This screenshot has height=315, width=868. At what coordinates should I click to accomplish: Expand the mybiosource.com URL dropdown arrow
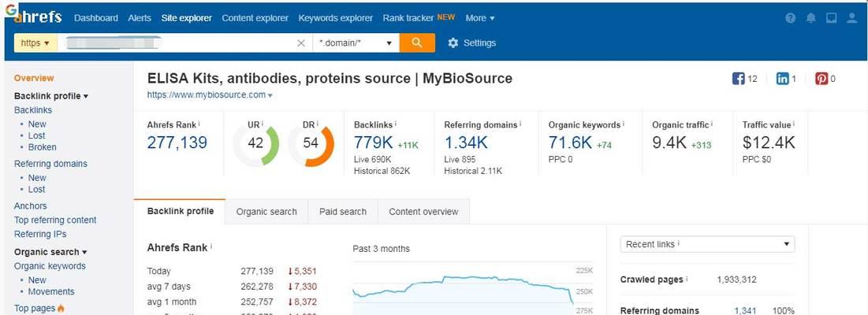(x=270, y=95)
